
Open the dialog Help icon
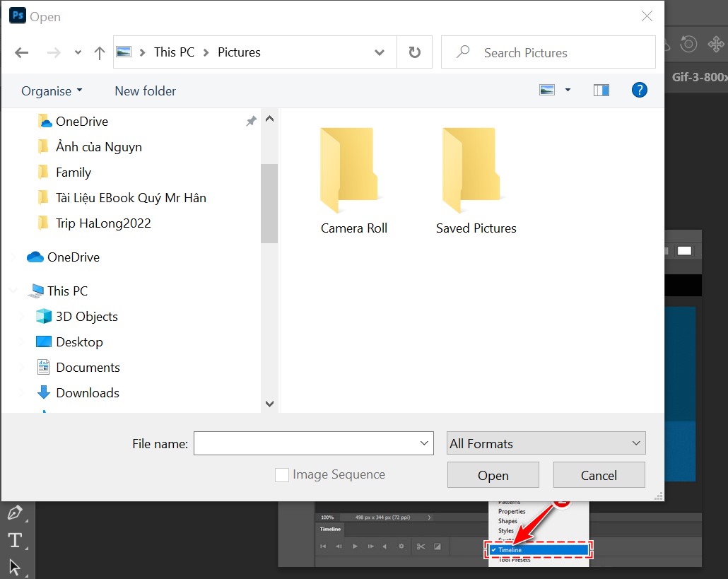(x=639, y=90)
